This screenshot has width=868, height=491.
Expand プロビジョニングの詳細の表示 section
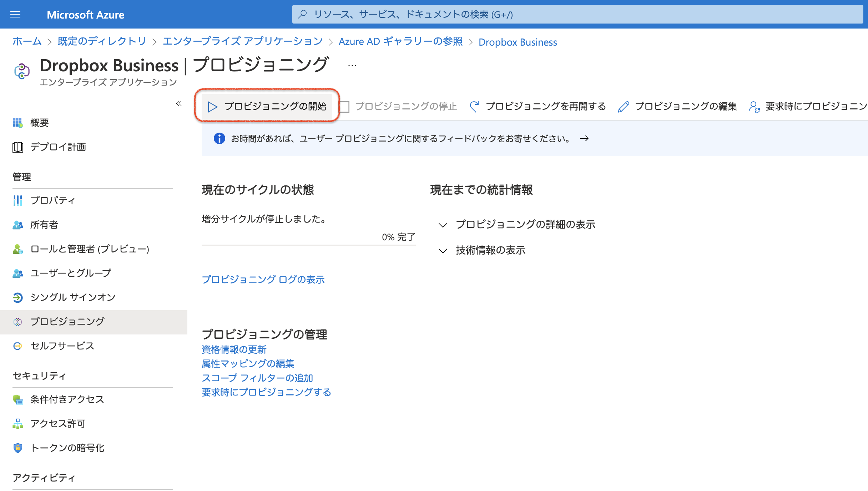coord(517,225)
